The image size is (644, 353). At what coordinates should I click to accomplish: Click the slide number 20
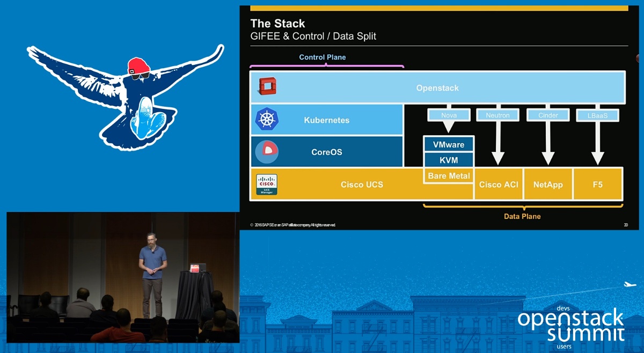point(625,225)
